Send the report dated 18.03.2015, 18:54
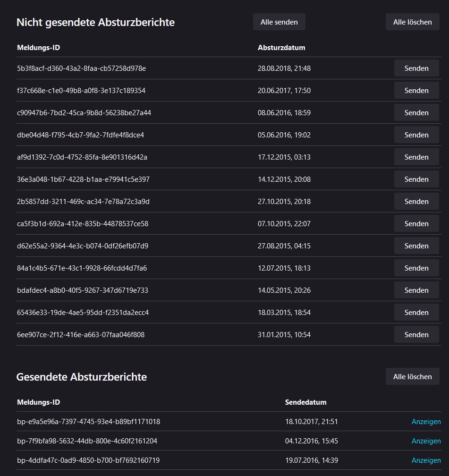Image resolution: width=449 pixels, height=476 pixels. (416, 313)
